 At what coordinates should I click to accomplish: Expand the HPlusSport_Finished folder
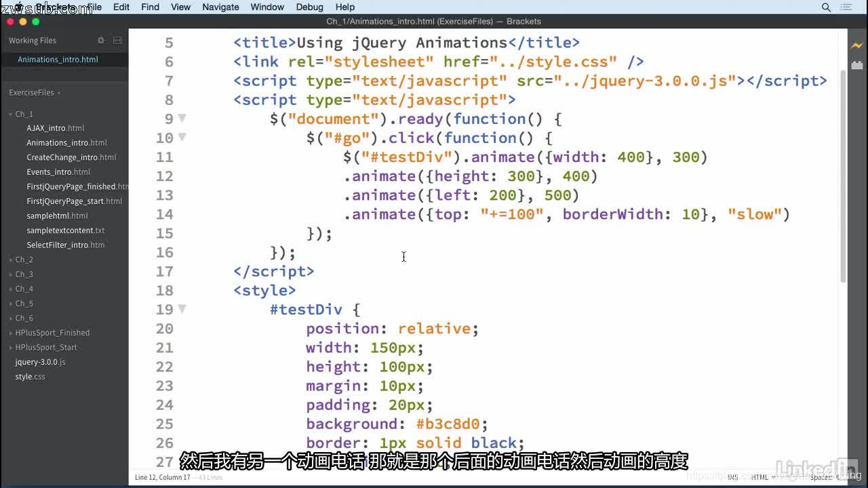(11, 333)
